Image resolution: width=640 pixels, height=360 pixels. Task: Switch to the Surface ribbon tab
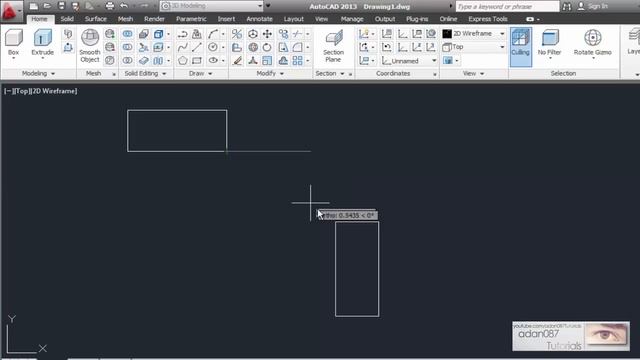click(x=96, y=19)
